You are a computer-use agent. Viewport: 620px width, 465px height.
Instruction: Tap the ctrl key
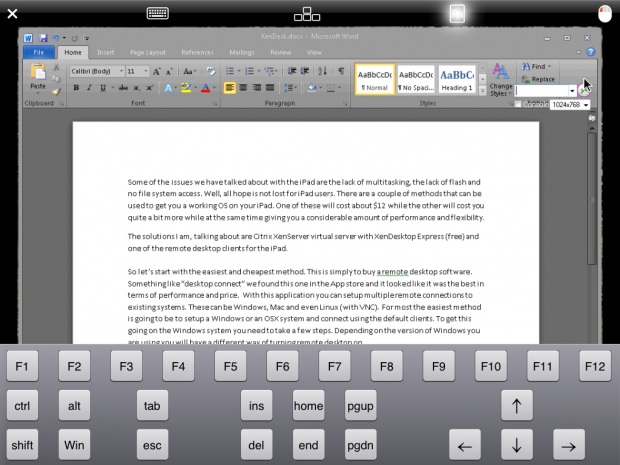pos(22,405)
